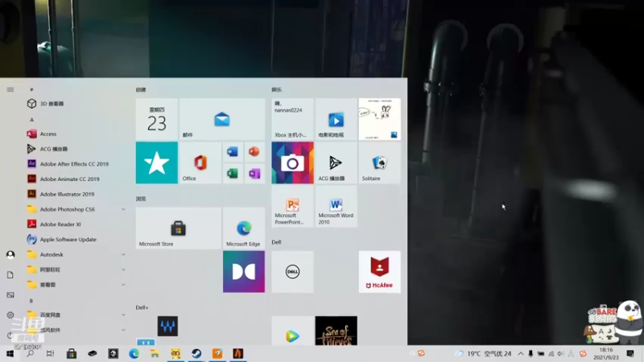
Task: Open Pictures from the Start rail
Action: (x=10, y=294)
